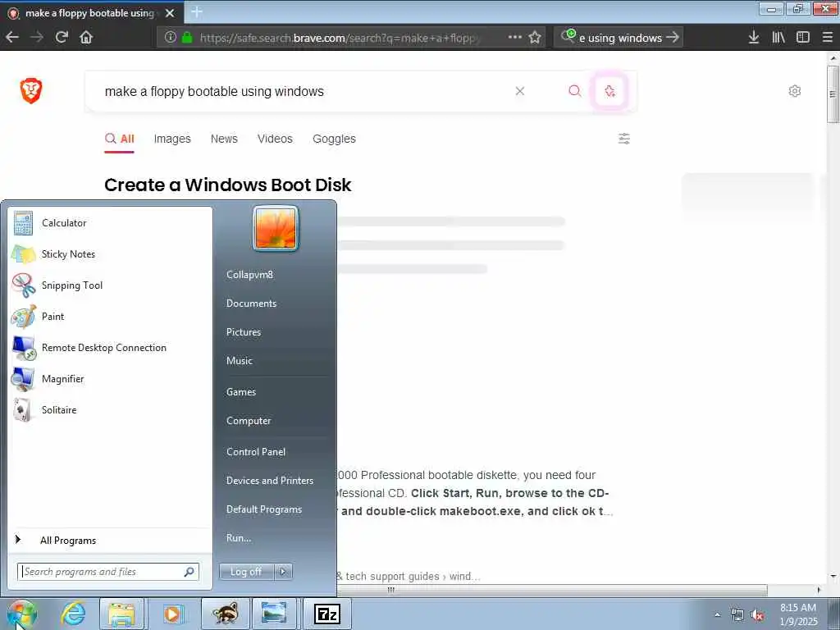
Task: Open Games from Start menu
Action: pyautogui.click(x=241, y=392)
